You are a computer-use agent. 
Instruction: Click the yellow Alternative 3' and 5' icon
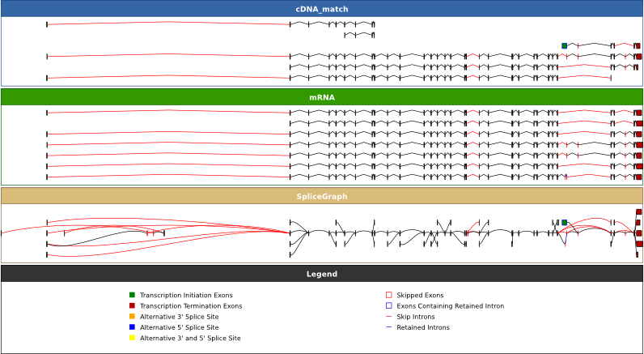(132, 338)
